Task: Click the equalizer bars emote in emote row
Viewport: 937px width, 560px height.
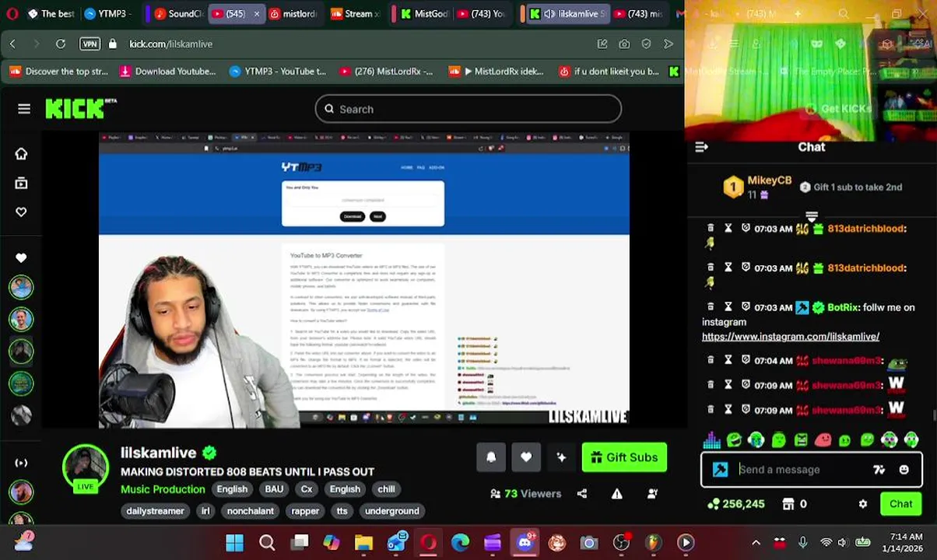Action: click(711, 440)
